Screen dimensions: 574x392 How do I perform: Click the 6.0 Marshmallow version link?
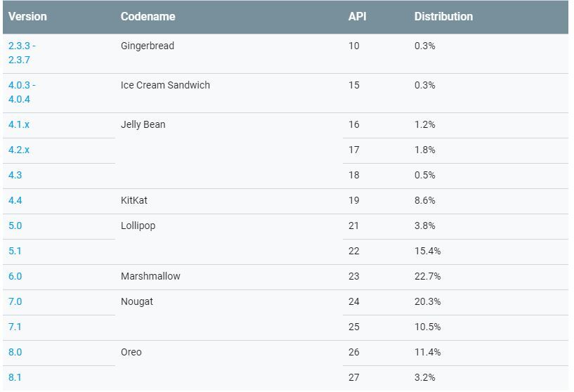pos(15,276)
